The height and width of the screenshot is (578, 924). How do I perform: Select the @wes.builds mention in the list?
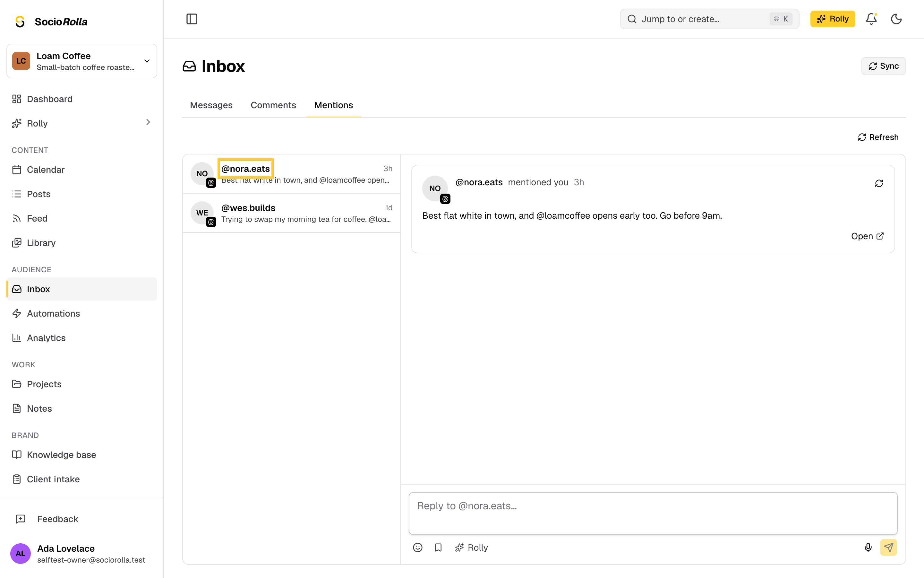coord(292,213)
